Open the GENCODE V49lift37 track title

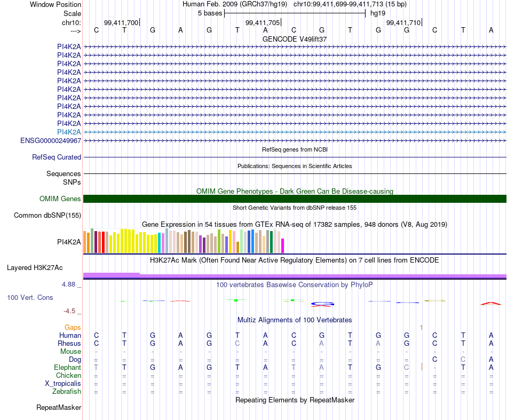point(295,39)
